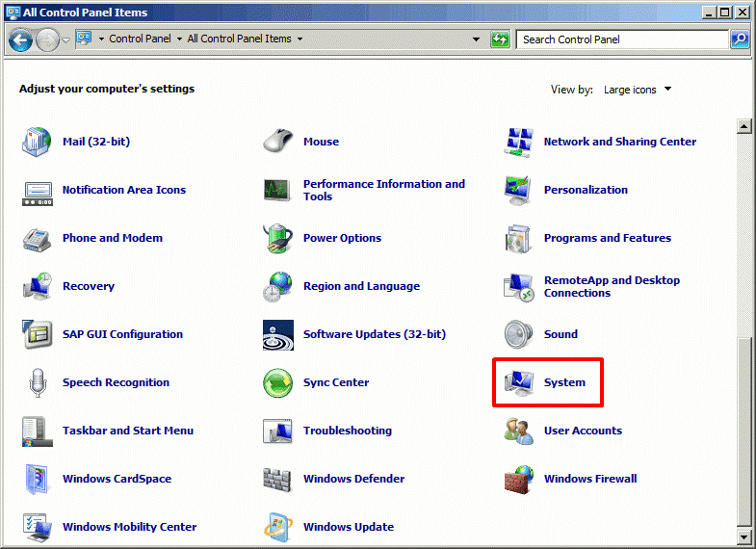Click the Personalization icon

pyautogui.click(x=518, y=190)
